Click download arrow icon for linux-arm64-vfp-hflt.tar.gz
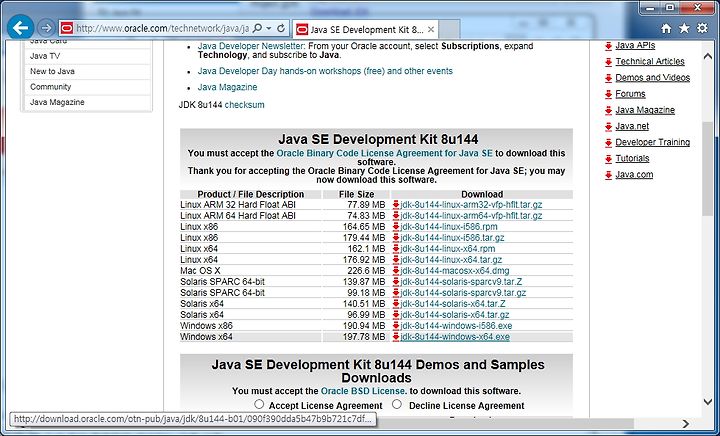720x436 pixels. tap(395, 216)
